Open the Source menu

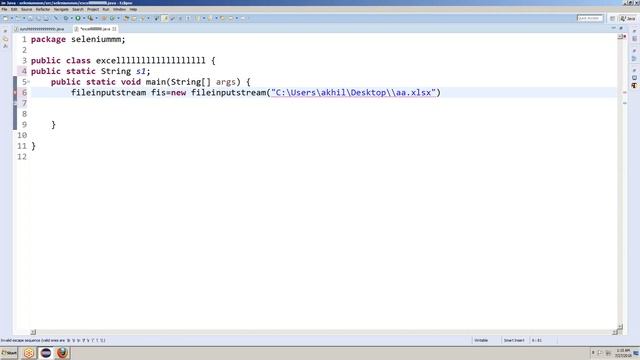click(x=27, y=9)
